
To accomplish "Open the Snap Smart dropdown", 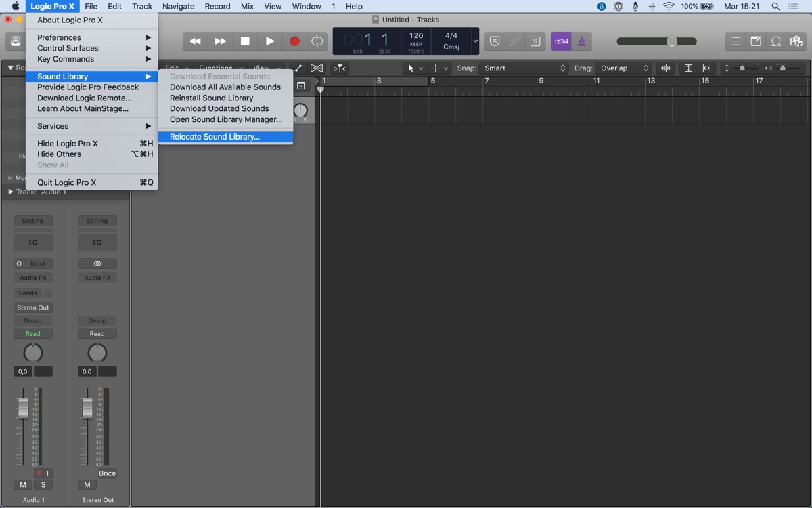I will tap(524, 68).
